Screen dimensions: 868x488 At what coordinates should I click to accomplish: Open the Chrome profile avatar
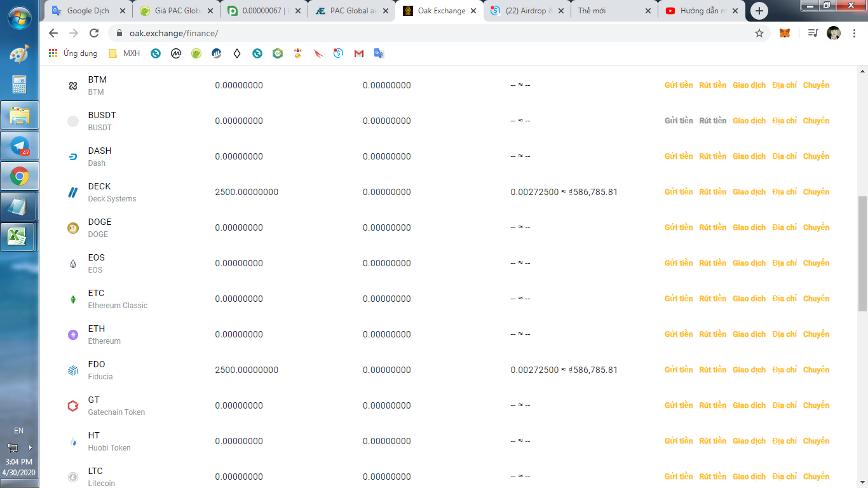[834, 33]
